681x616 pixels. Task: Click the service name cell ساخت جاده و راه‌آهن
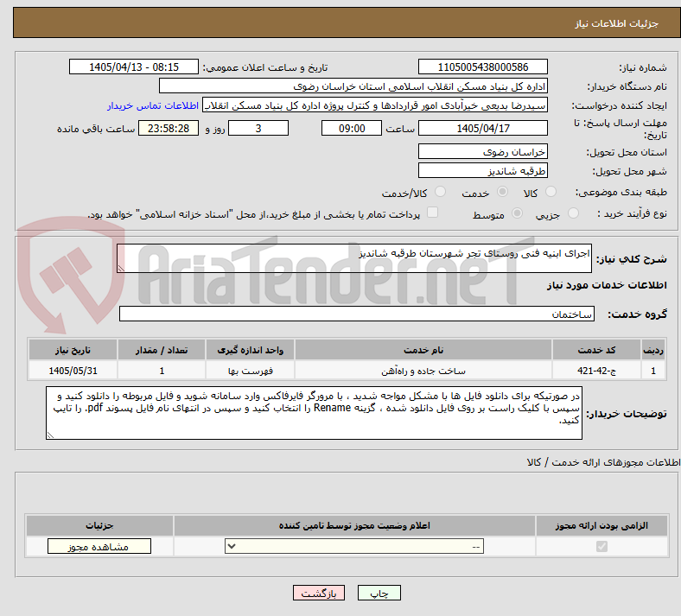click(423, 371)
